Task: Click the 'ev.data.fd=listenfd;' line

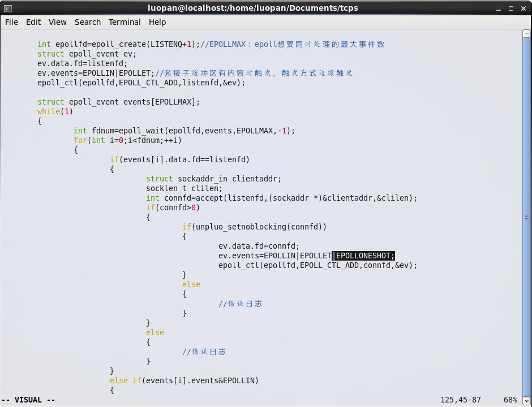Action: 83,63
